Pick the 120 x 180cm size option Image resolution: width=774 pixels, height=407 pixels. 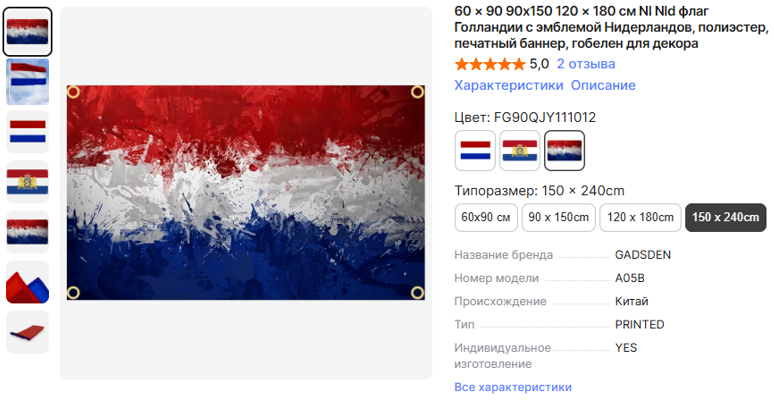pos(641,217)
